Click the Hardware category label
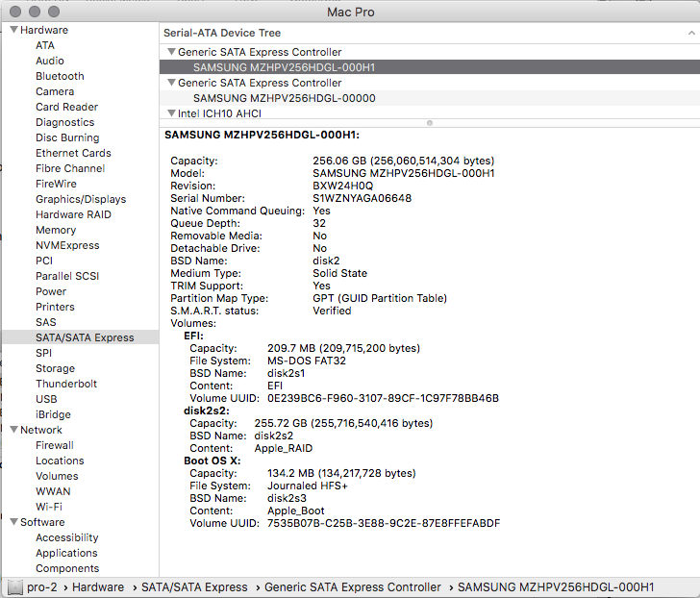 coord(44,30)
